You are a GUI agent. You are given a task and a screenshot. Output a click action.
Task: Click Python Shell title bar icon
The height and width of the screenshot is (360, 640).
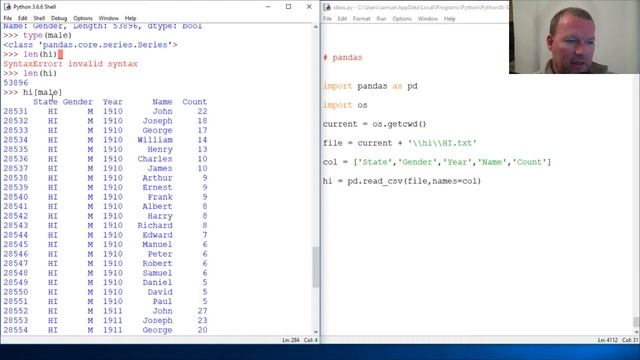(x=7, y=7)
